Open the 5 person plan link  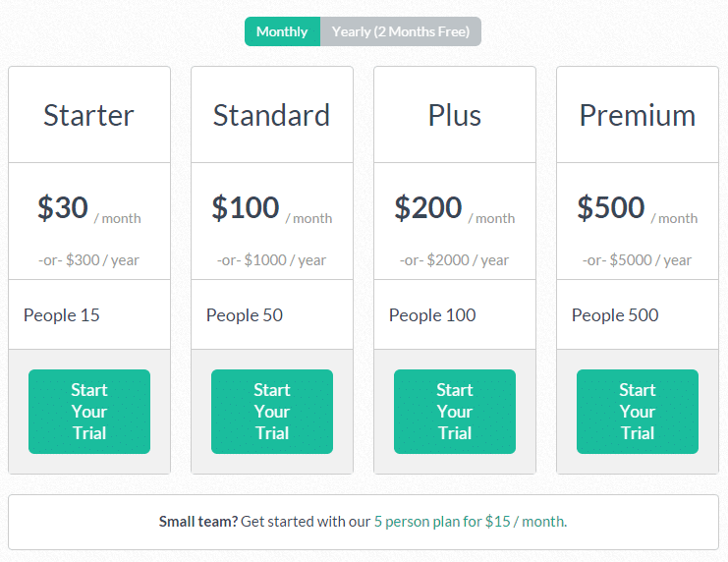pyautogui.click(x=471, y=522)
